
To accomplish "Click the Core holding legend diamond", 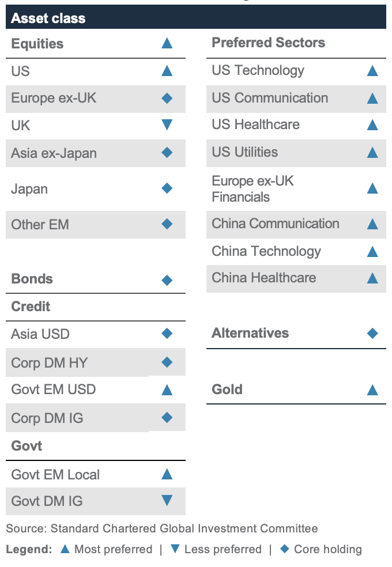I will [285, 549].
